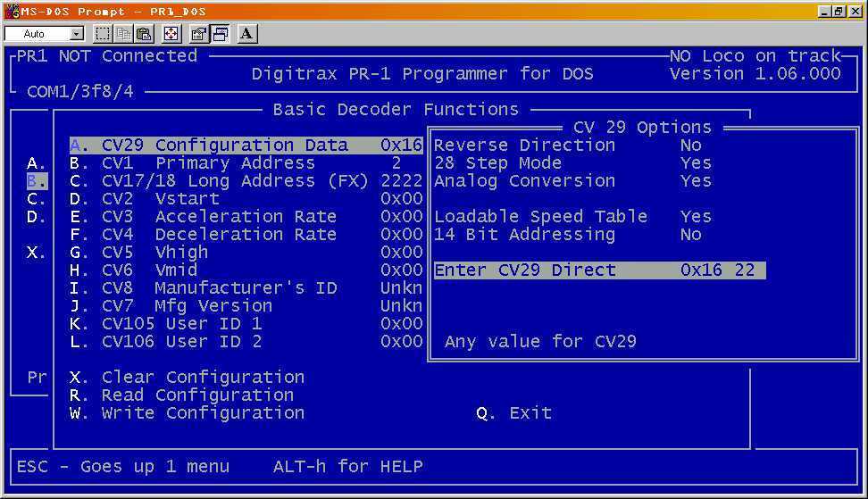This screenshot has width=868, height=499.
Task: Click Q. Exit option
Action: pyautogui.click(x=513, y=413)
